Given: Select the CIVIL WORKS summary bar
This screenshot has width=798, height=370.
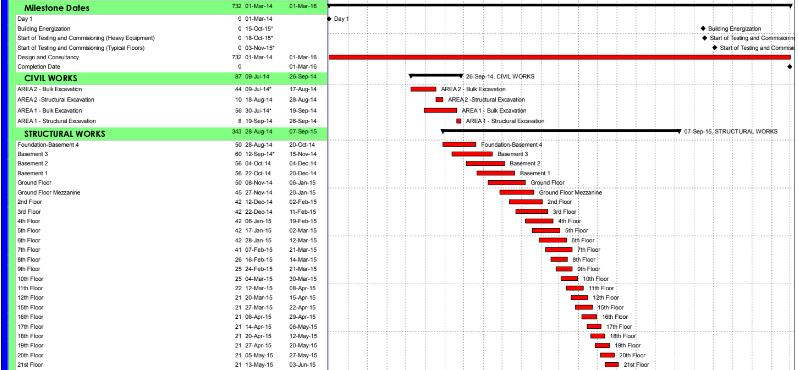Looking at the screenshot, I should [436, 76].
